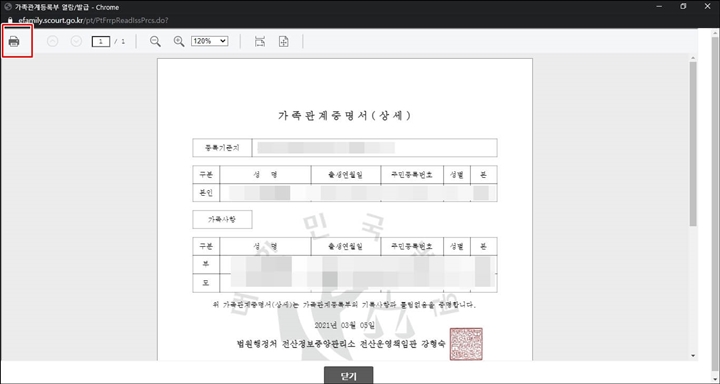Click the 부 row label
Viewport: 720px width, 384px height.
point(206,265)
